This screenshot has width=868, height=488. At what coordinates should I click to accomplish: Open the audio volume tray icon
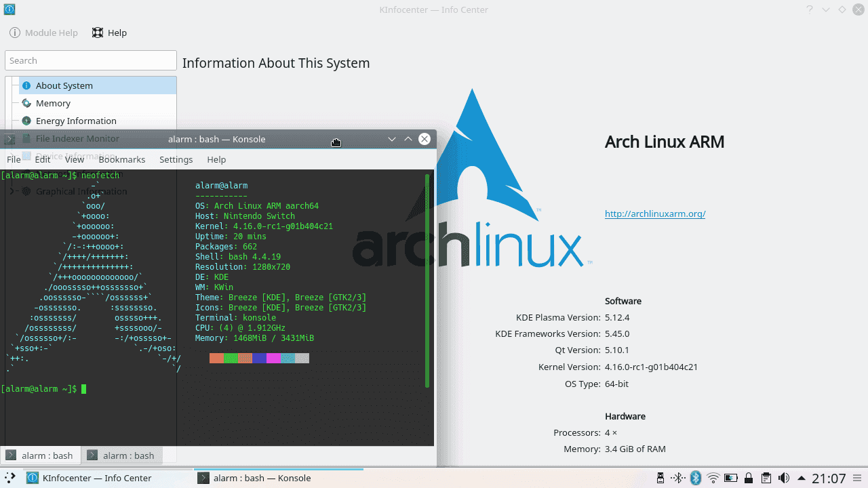click(783, 478)
